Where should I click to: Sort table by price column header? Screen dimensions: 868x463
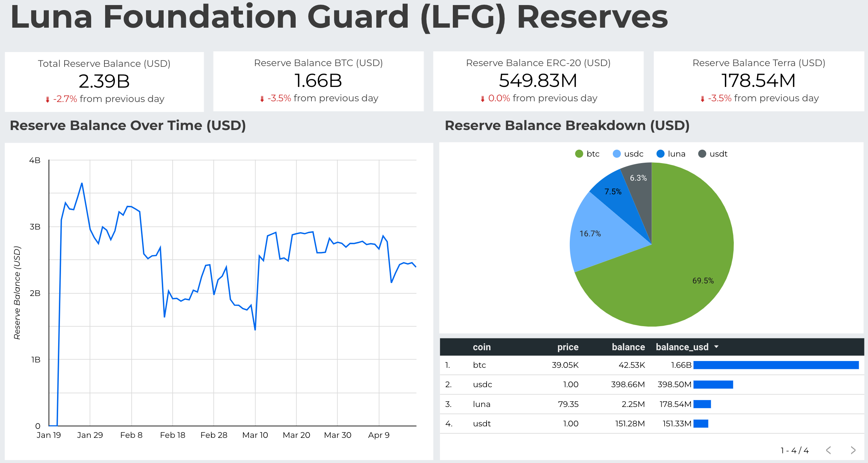(568, 347)
